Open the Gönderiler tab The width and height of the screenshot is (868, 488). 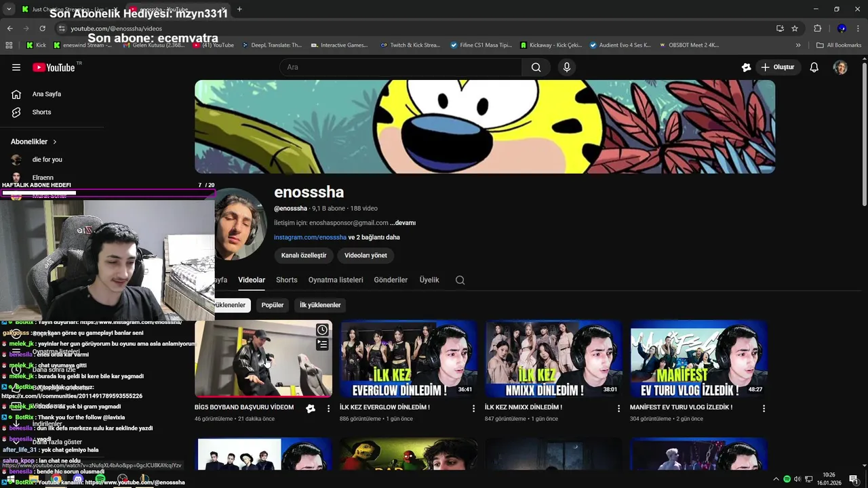tap(391, 280)
